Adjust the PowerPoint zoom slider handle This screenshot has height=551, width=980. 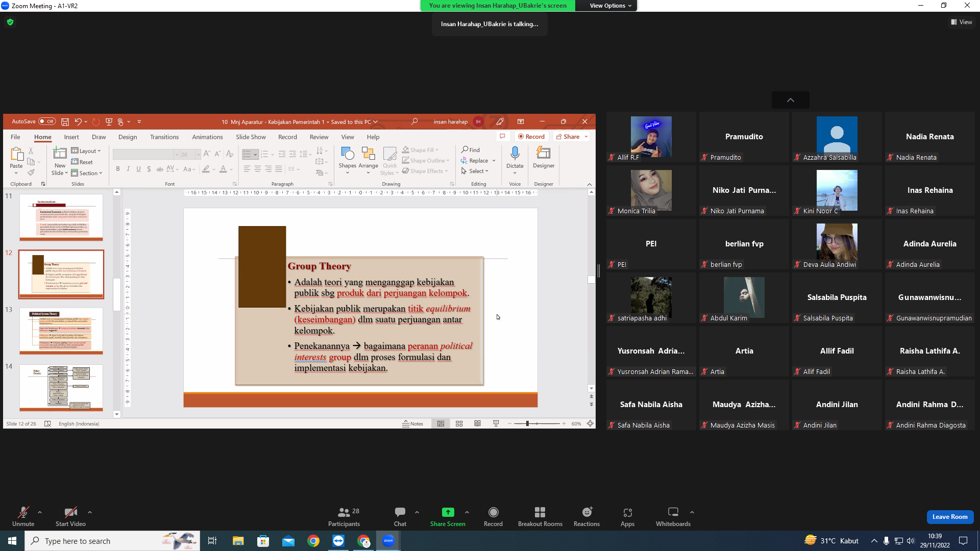(527, 424)
